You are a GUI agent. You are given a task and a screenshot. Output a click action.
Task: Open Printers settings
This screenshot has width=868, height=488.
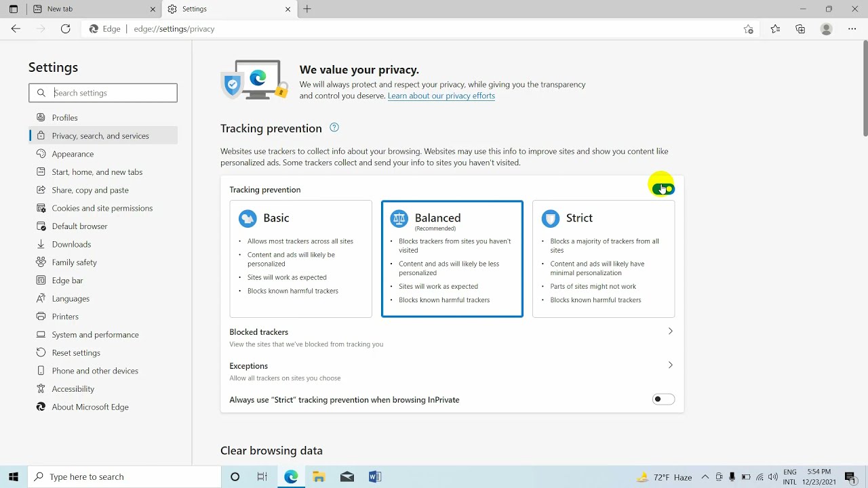(103, 317)
